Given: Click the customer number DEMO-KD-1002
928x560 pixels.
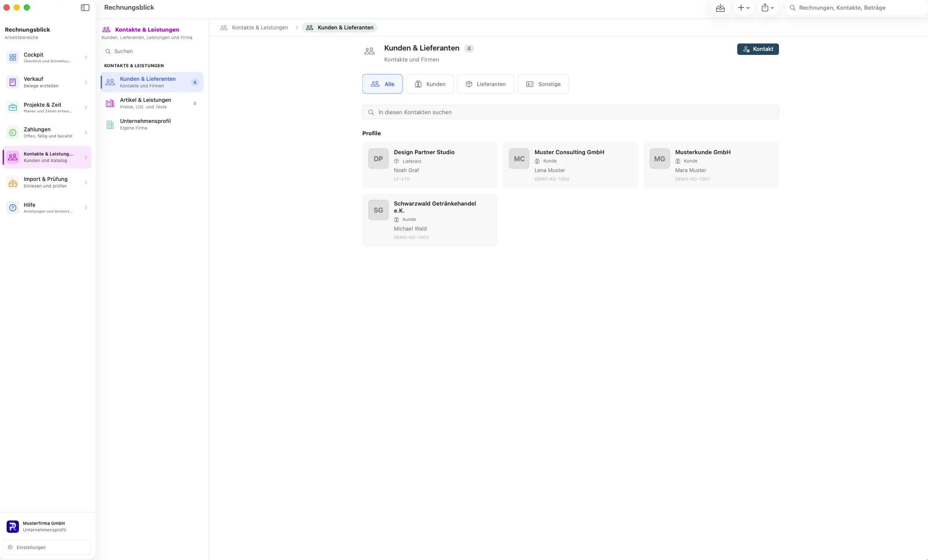Looking at the screenshot, I should 552,179.
